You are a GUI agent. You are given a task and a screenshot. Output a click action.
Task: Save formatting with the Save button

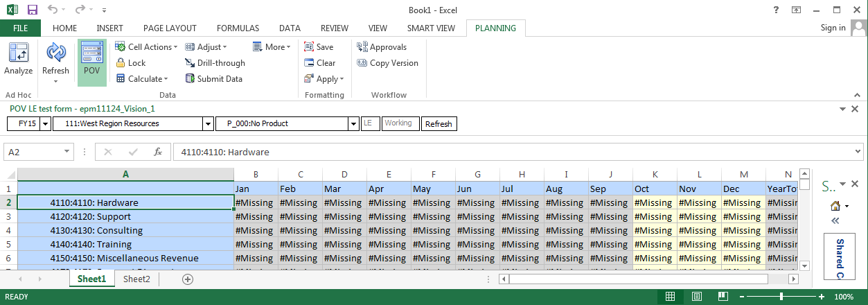[319, 47]
